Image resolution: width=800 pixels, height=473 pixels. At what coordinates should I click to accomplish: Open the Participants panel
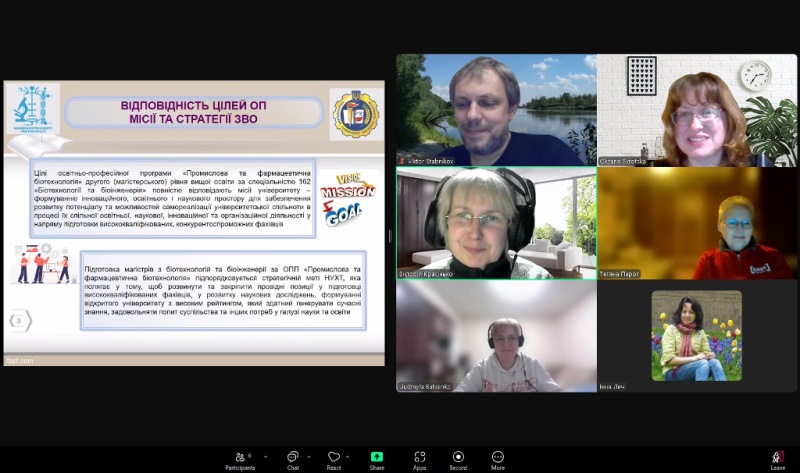tap(239, 458)
